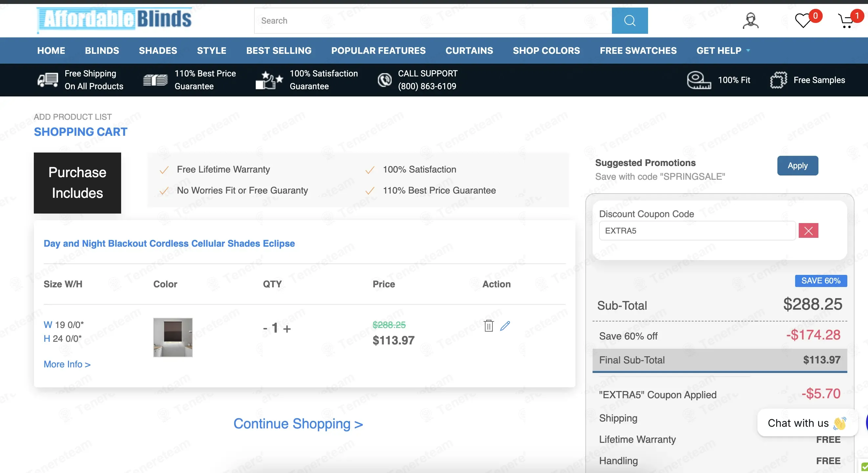Click the Free Lifetime Warranty text
This screenshot has width=868, height=473.
click(x=224, y=169)
